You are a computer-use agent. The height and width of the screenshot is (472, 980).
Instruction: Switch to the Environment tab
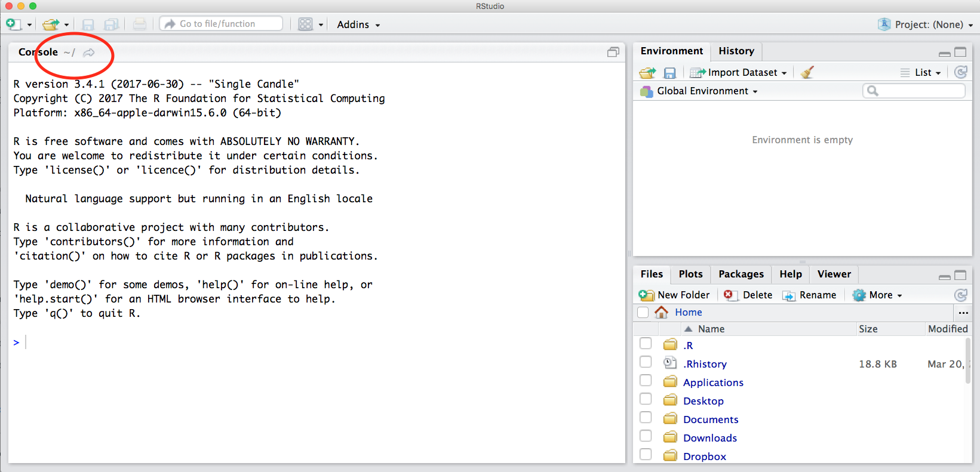[672, 51]
